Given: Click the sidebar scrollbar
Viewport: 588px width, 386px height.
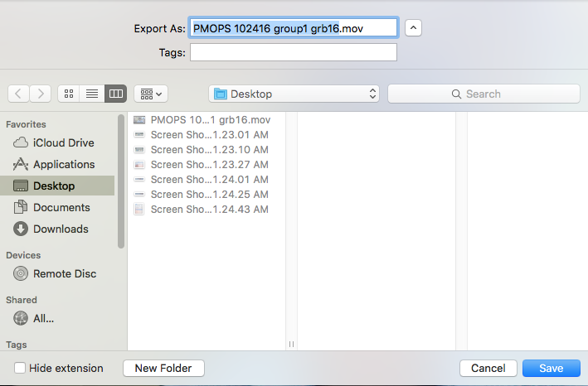Looking at the screenshot, I should click(121, 181).
